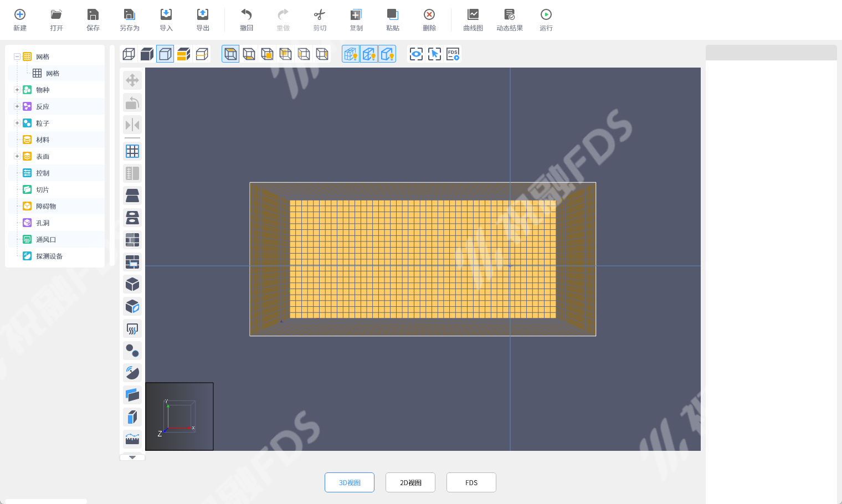
Task: Delete using the 删除 icon
Action: (x=429, y=20)
